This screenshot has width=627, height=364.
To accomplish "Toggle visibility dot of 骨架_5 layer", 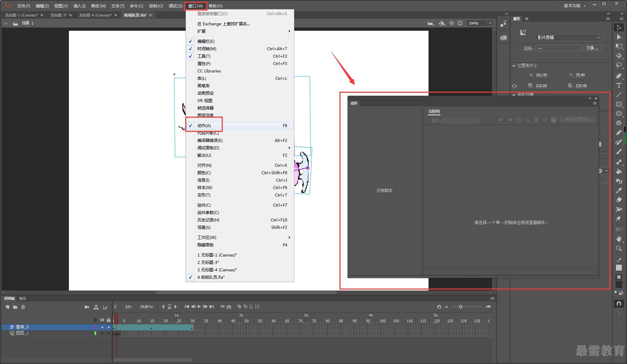I will [x=102, y=327].
